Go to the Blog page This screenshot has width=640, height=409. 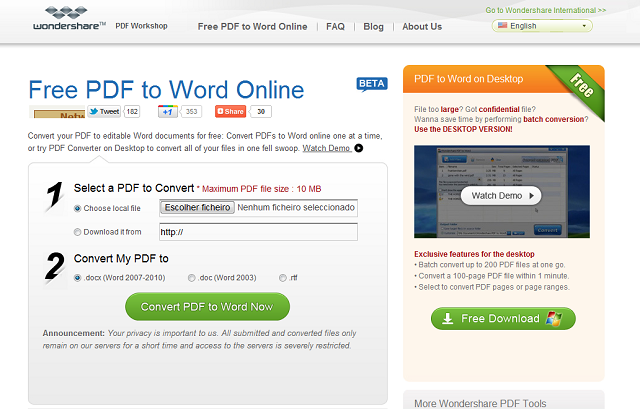tap(373, 26)
